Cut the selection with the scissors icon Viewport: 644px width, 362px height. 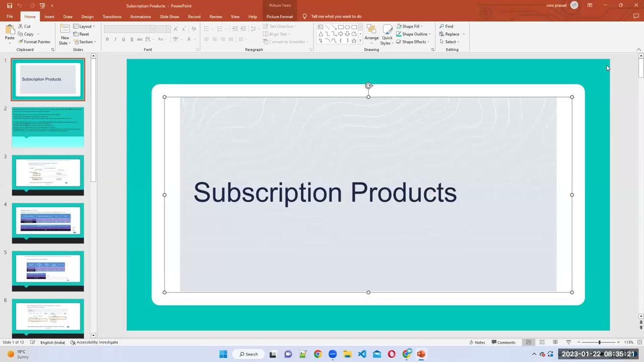24,26
